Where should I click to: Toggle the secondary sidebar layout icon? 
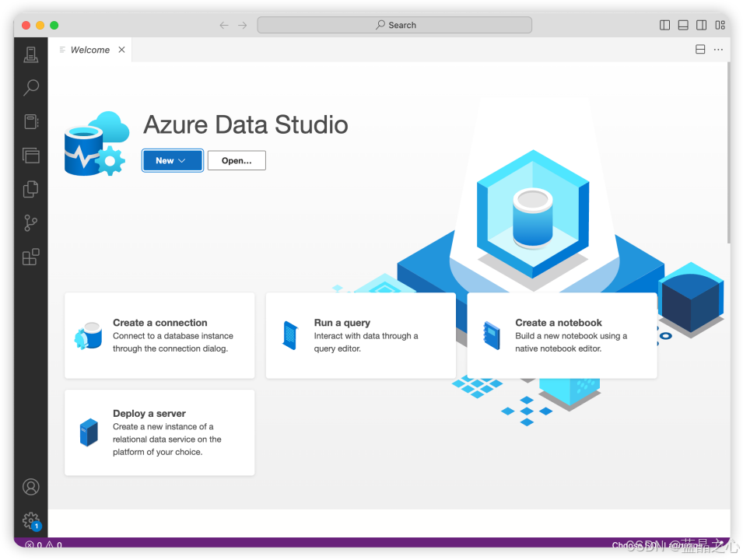[x=701, y=25]
